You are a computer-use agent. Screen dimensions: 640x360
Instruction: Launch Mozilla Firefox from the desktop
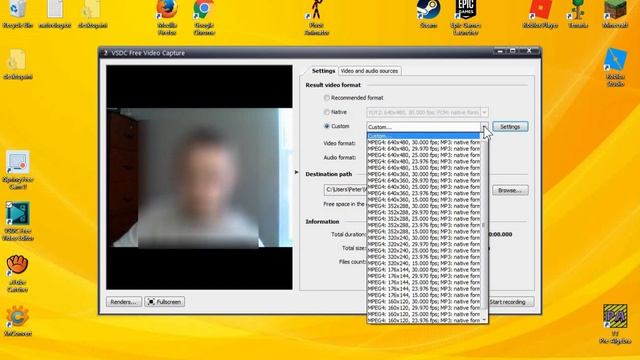167,18
